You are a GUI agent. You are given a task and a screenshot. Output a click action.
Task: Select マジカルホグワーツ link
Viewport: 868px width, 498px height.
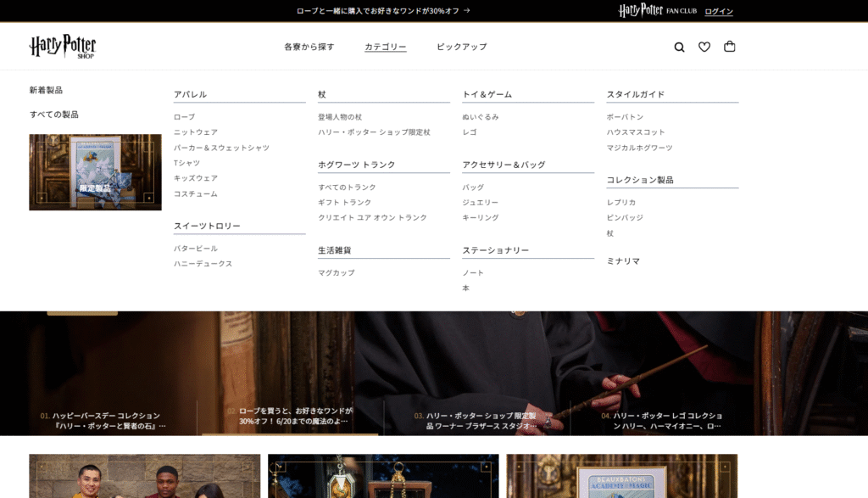coord(639,148)
